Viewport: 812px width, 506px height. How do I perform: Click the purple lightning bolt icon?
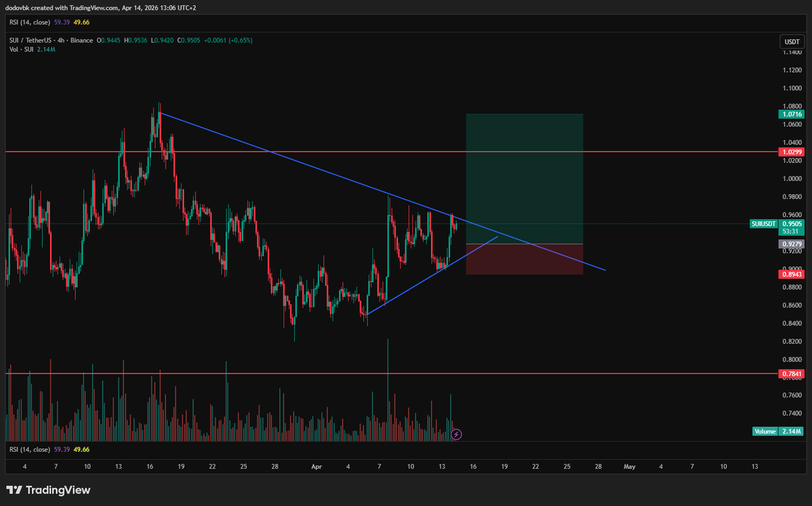point(457,434)
